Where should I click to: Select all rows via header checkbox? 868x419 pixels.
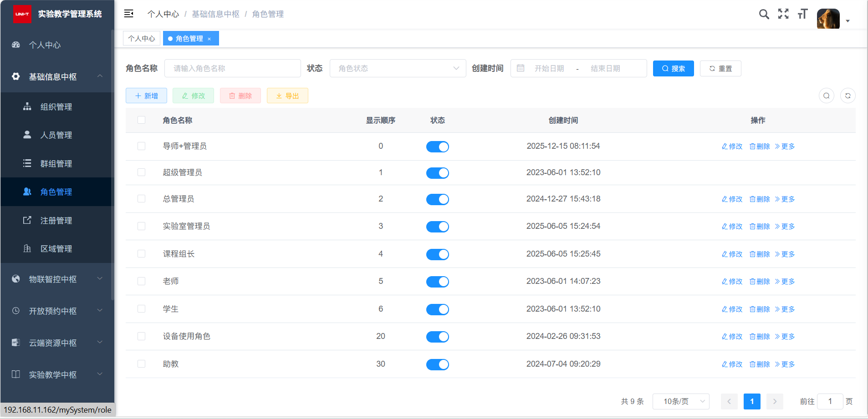click(141, 120)
